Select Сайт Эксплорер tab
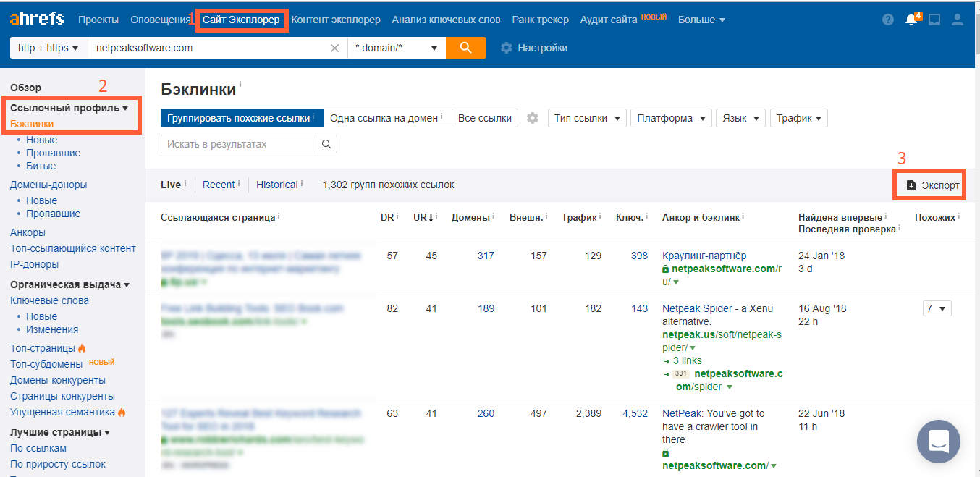 [241, 20]
